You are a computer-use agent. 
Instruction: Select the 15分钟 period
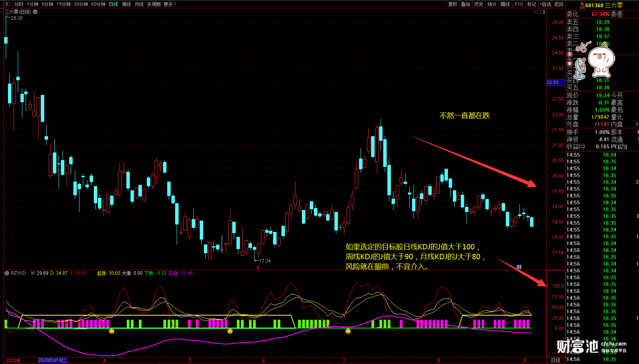click(64, 4)
